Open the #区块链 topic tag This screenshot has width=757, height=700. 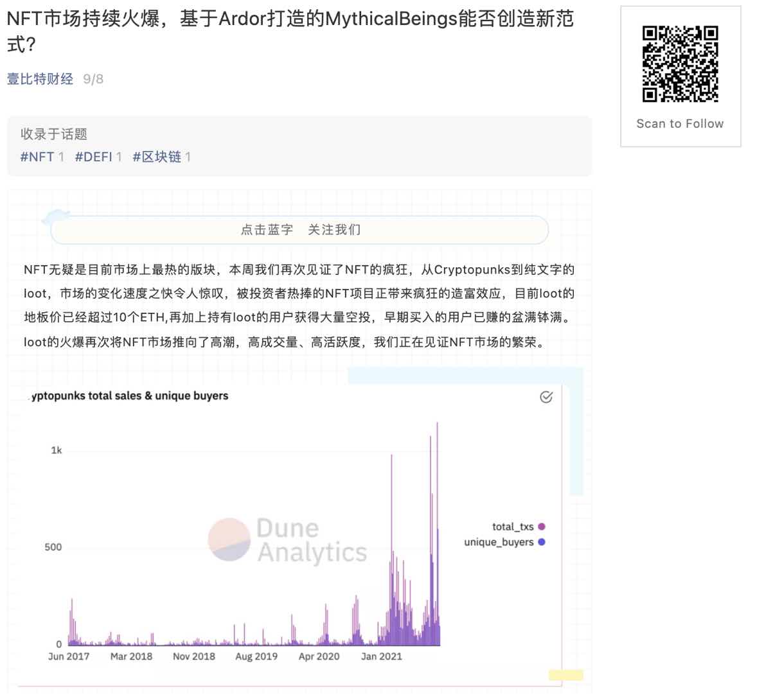(x=157, y=157)
